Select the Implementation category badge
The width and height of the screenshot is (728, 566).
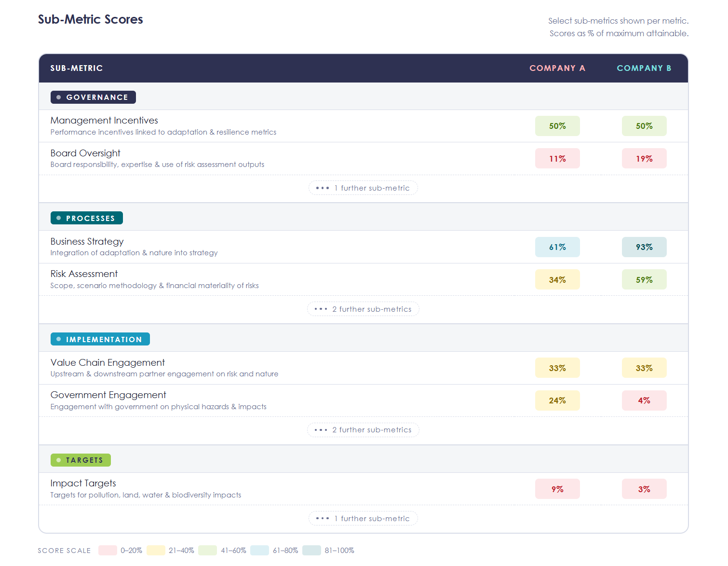(100, 340)
